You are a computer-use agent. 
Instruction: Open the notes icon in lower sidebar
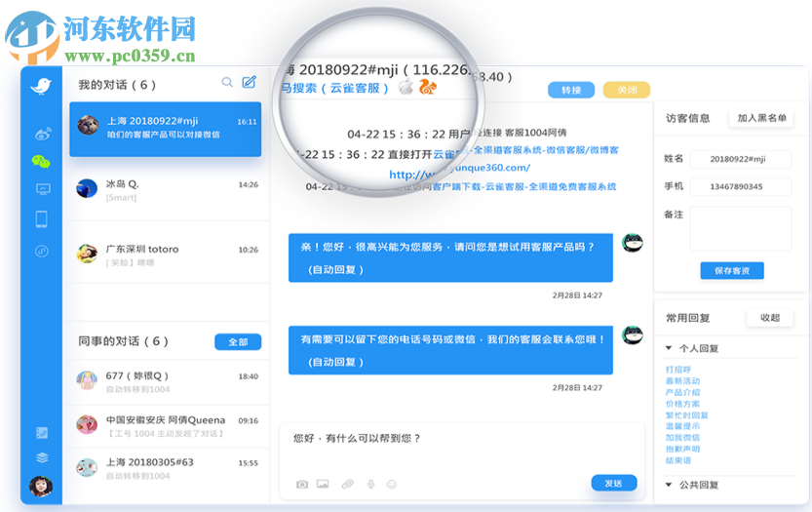pos(42,433)
